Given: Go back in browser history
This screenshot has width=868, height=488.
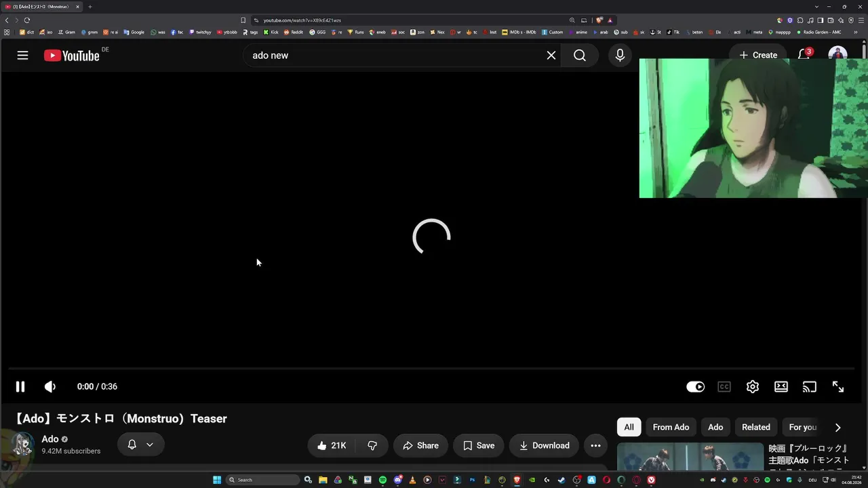Looking at the screenshot, I should 7,20.
